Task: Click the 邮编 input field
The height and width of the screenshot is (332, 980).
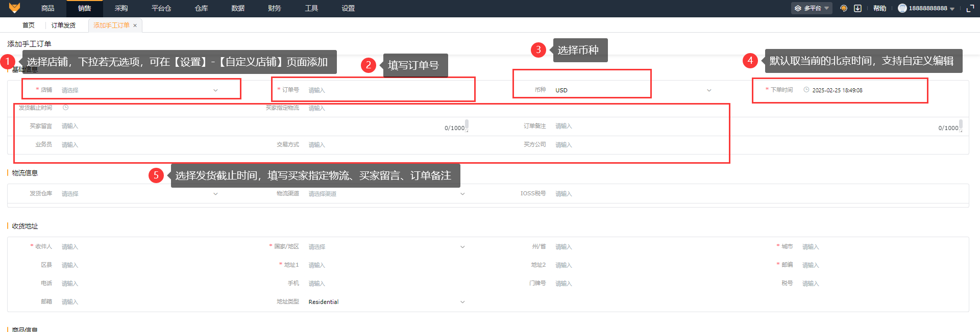Action: pos(880,265)
